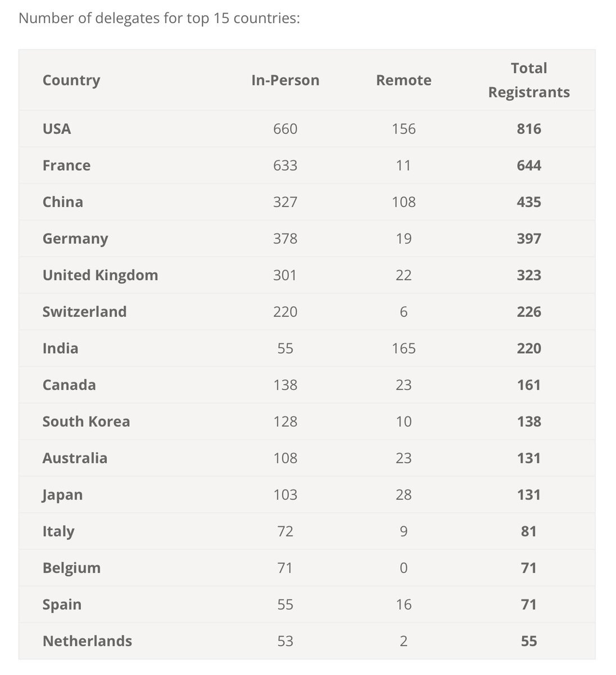This screenshot has width=616, height=675.
Task: Select the Netherlands country cell
Action: 87,641
